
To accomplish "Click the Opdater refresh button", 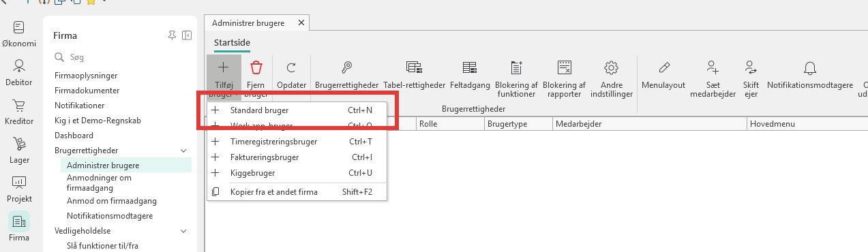I will (291, 74).
